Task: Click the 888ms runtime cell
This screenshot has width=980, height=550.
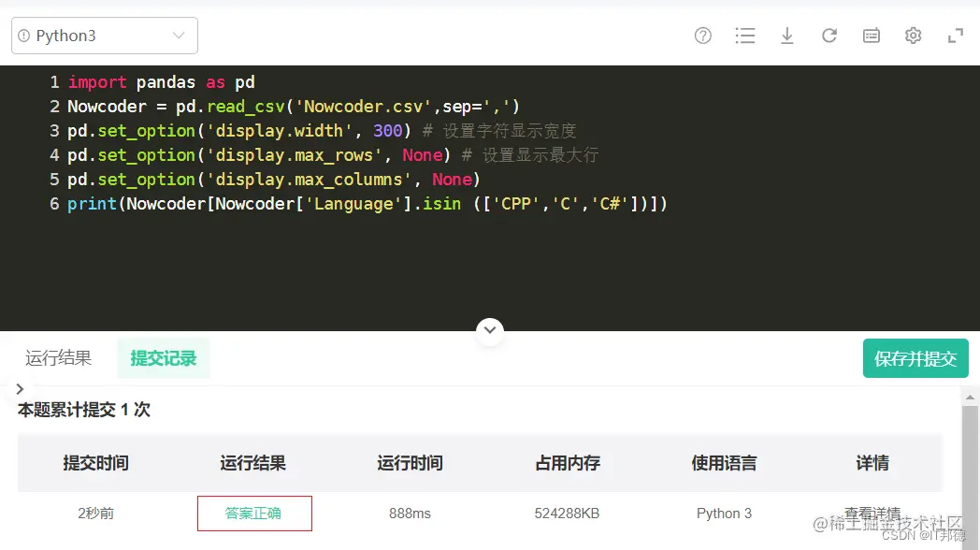Action: [410, 514]
